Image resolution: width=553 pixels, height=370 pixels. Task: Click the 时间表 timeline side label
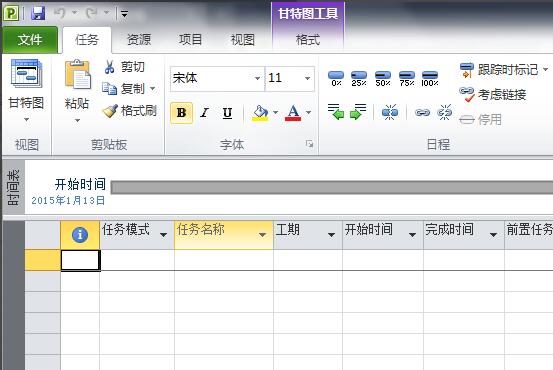[x=13, y=187]
